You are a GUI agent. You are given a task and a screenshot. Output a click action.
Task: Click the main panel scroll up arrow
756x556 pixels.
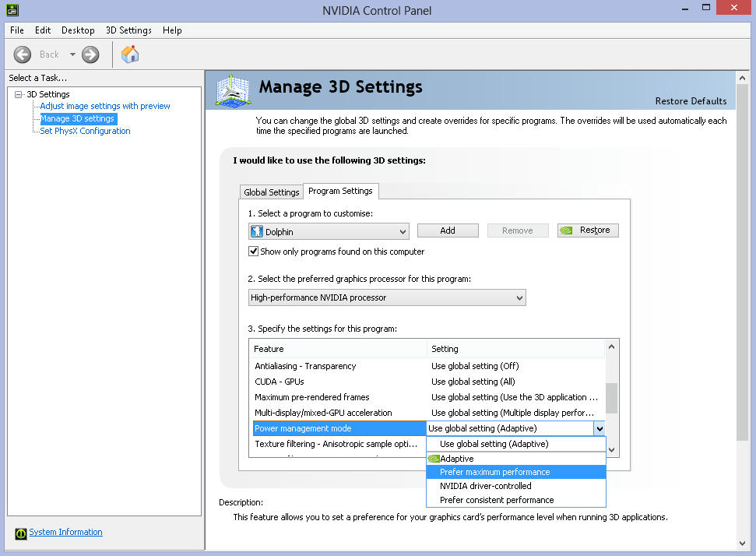click(x=743, y=78)
